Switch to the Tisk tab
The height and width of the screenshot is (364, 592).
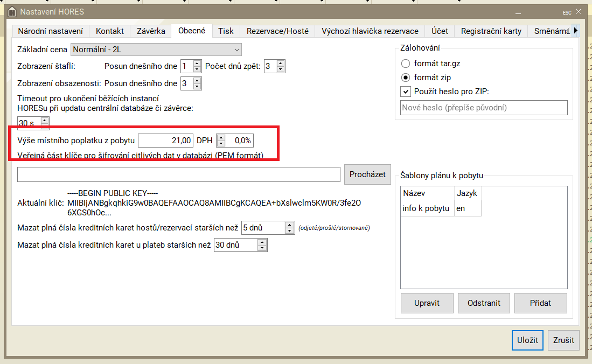(x=226, y=31)
